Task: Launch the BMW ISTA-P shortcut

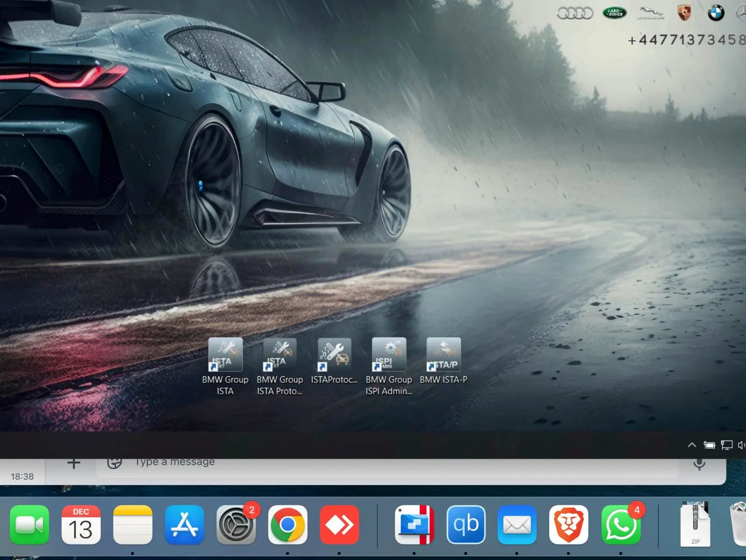Action: click(x=443, y=355)
